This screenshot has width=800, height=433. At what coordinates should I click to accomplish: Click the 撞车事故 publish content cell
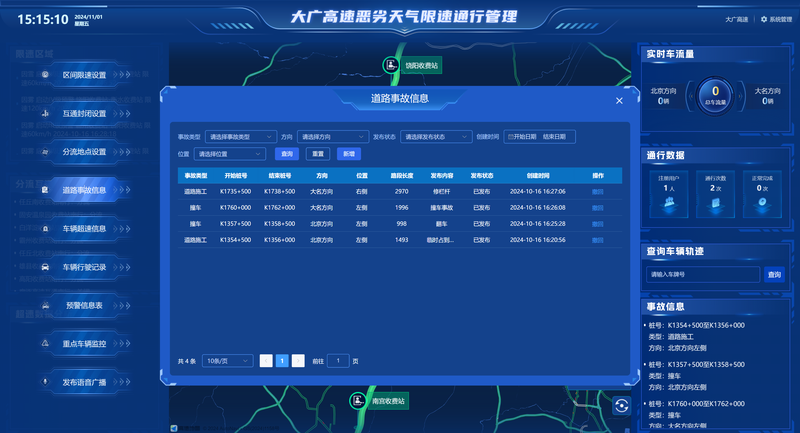coord(442,208)
